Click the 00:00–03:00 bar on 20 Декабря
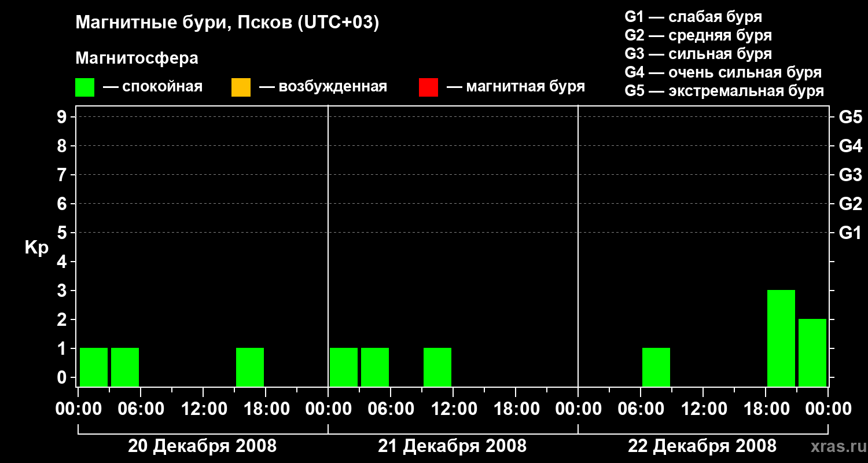The image size is (868, 463). pyautogui.click(x=94, y=367)
